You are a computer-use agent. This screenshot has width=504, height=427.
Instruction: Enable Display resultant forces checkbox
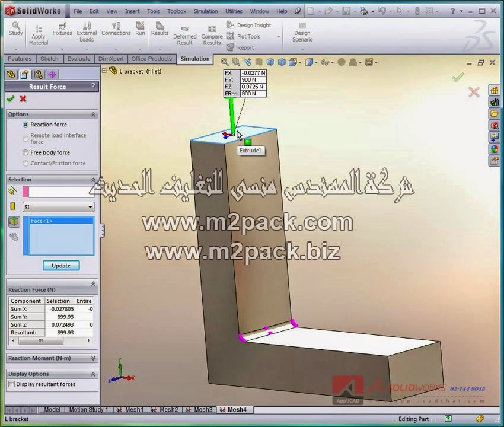(12, 384)
